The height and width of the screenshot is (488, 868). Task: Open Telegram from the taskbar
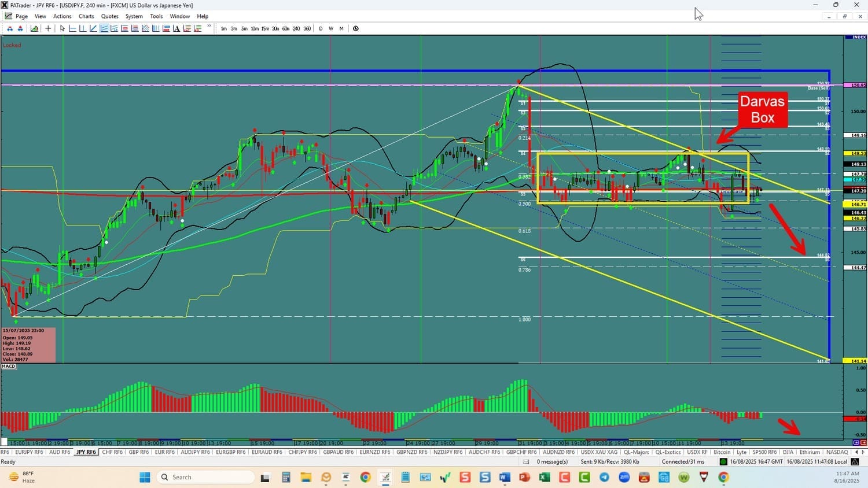tap(604, 477)
